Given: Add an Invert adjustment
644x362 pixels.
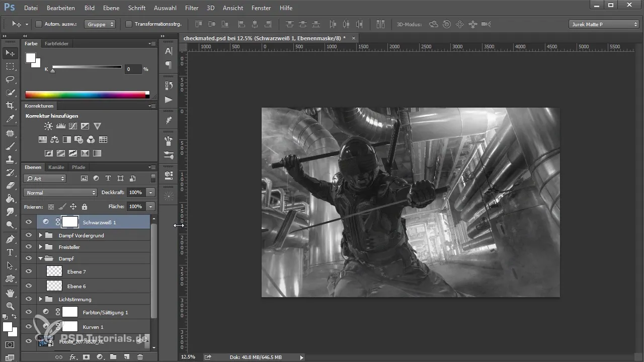Looking at the screenshot, I should point(49,153).
